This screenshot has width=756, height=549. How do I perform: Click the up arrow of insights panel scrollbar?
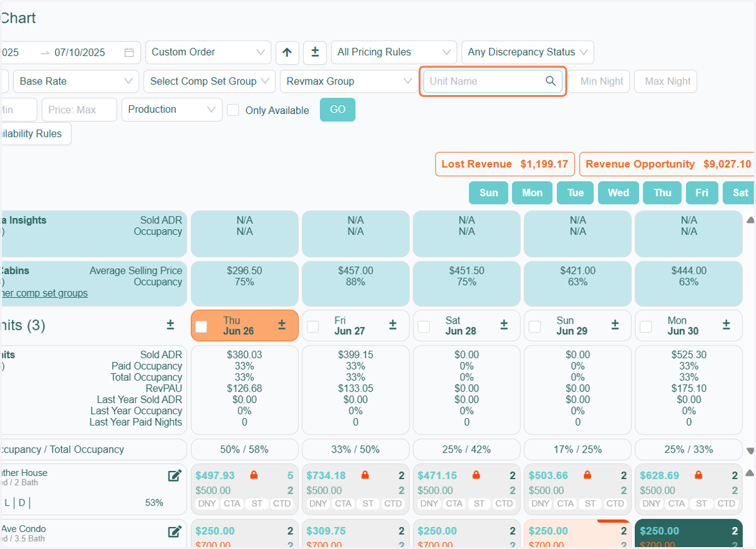(750, 220)
